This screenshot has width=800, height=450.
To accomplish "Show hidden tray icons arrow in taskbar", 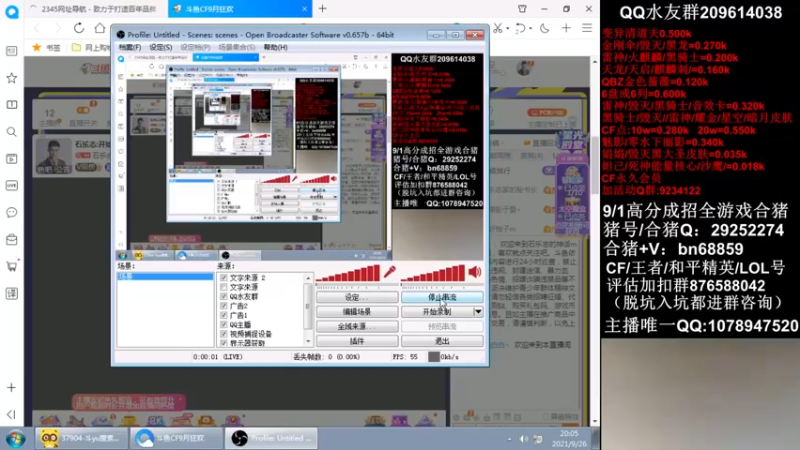I will point(509,439).
